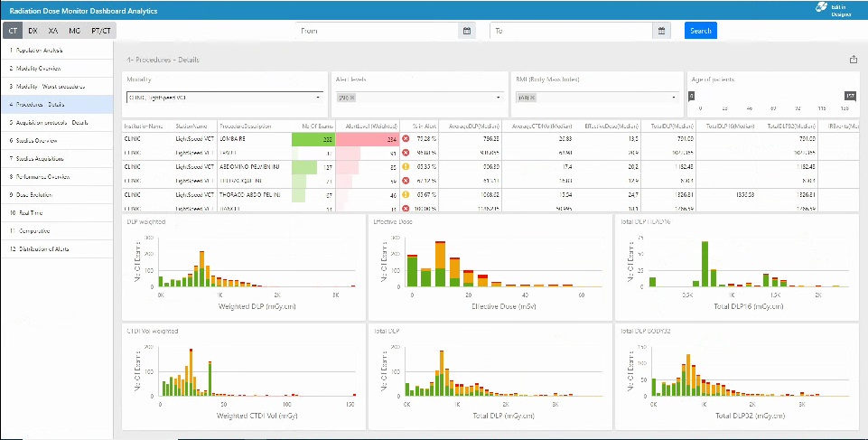Click the blue Search button
This screenshot has width=868, height=440.
click(x=700, y=31)
